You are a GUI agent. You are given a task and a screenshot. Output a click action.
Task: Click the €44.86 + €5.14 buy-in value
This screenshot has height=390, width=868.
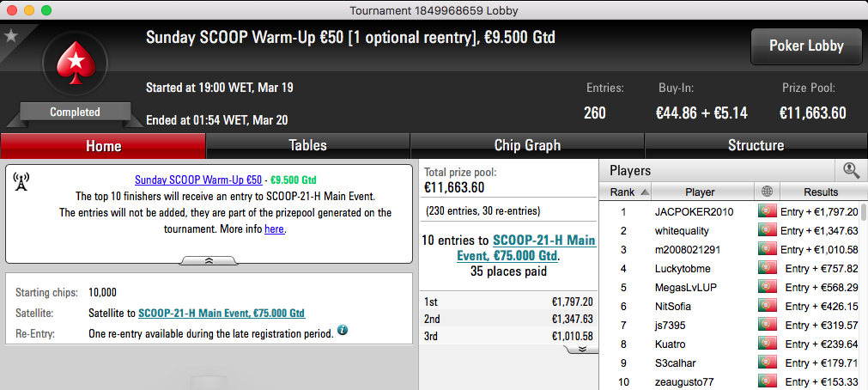click(x=701, y=113)
